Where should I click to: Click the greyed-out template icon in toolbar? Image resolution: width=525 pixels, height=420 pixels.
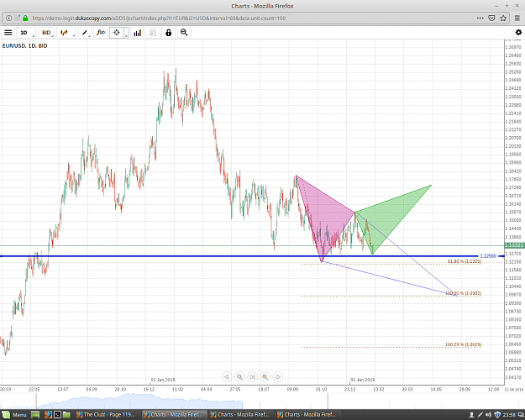click(153, 33)
